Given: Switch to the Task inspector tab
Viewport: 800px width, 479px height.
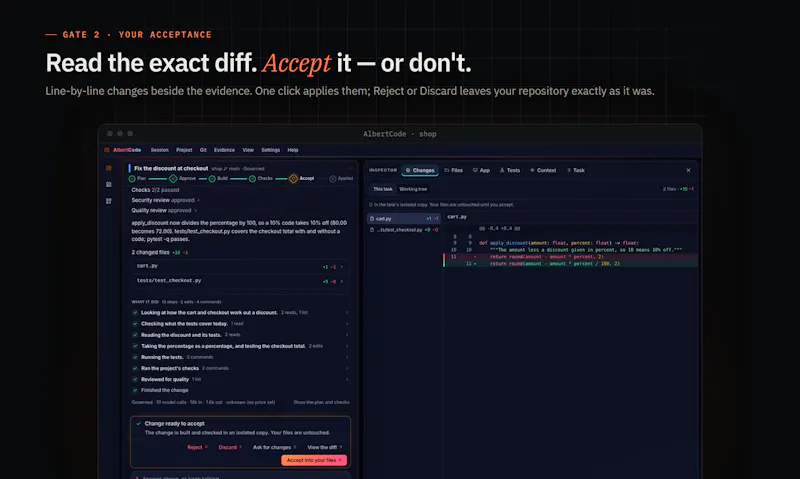Looking at the screenshot, I should coord(576,170).
